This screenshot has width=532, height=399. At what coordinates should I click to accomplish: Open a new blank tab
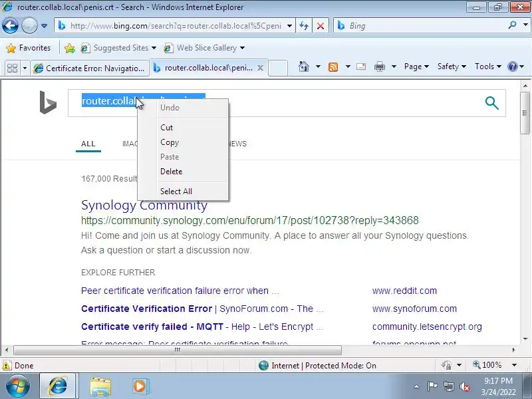point(278,68)
